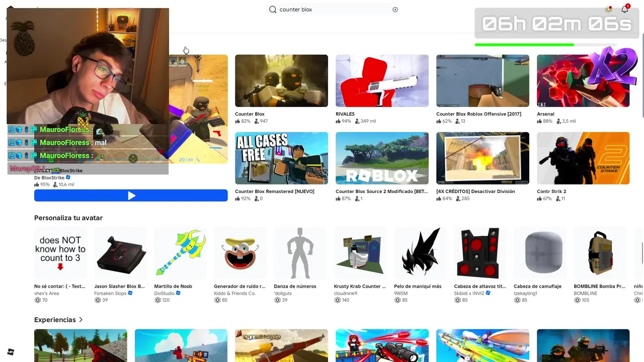
Task: Select the Martillo de Noob hammer item
Action: click(x=180, y=253)
